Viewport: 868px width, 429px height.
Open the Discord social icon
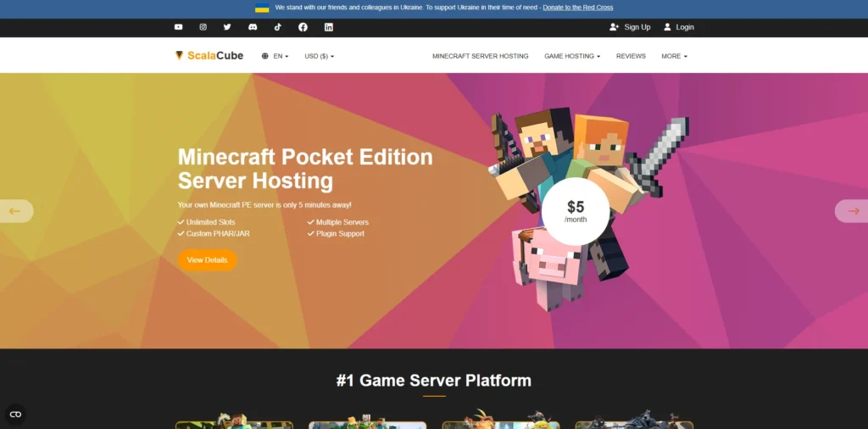[253, 27]
